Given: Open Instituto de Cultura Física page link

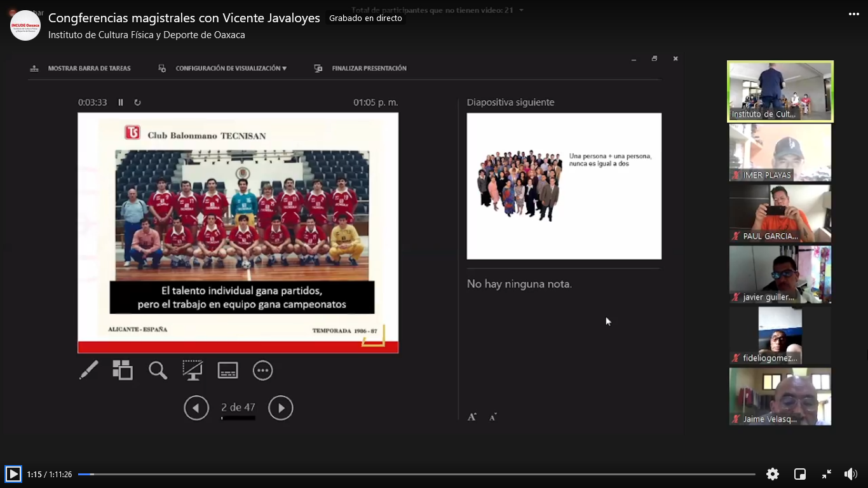Looking at the screenshot, I should [x=146, y=35].
